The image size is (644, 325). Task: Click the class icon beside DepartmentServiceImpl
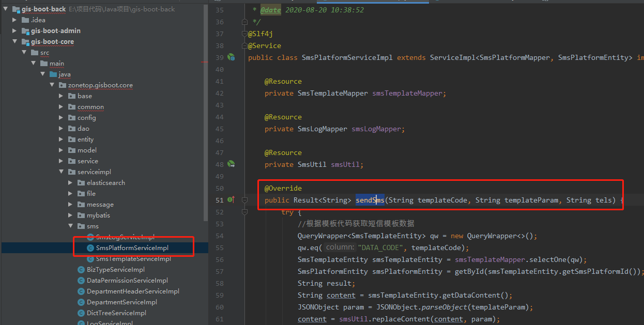click(x=81, y=302)
